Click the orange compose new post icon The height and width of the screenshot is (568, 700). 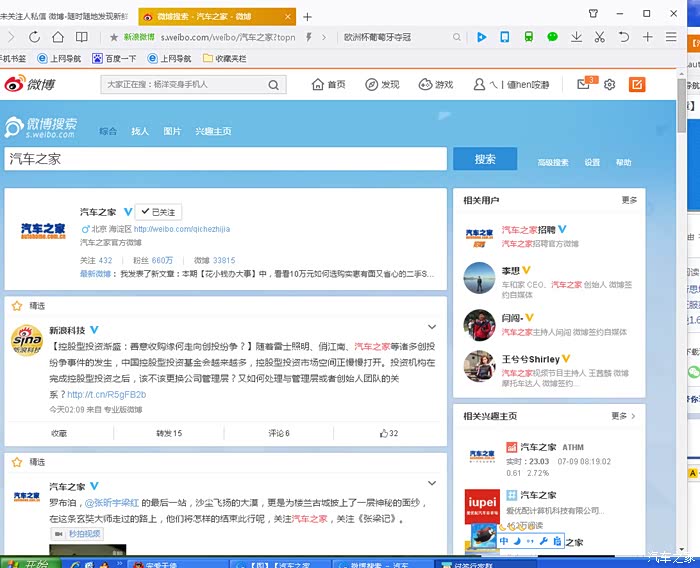pos(637,85)
